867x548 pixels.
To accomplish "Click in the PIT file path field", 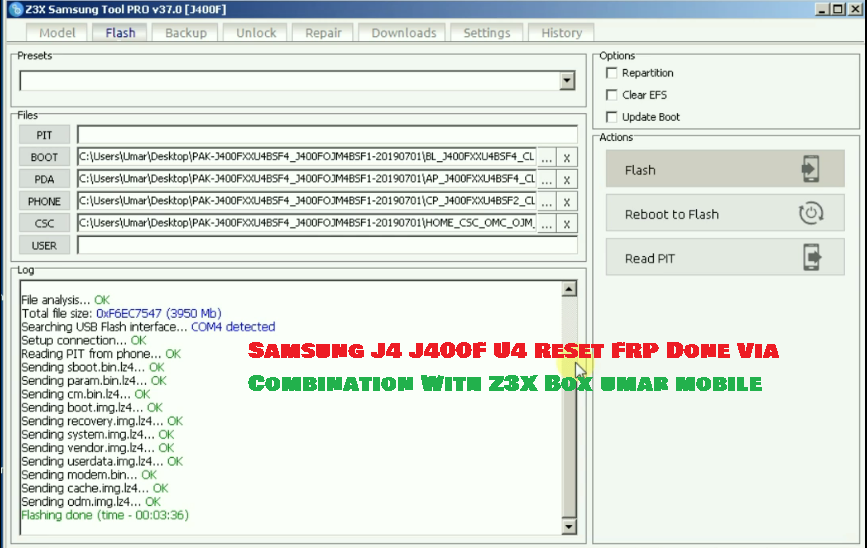I will click(327, 134).
